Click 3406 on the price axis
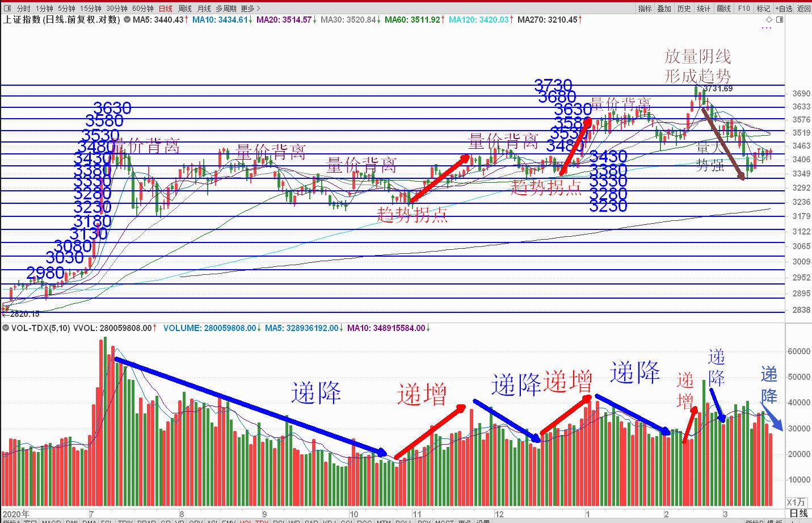 tap(802, 160)
